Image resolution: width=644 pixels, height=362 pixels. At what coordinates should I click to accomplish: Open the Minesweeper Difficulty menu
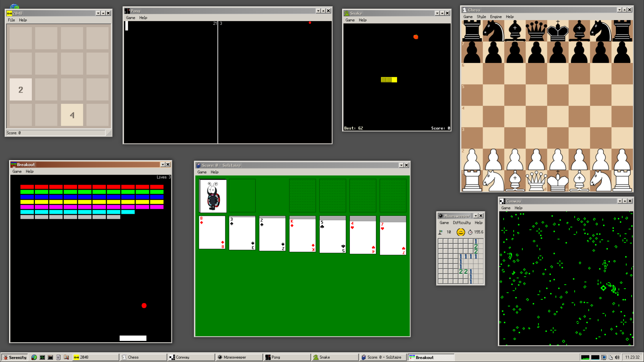[462, 223]
